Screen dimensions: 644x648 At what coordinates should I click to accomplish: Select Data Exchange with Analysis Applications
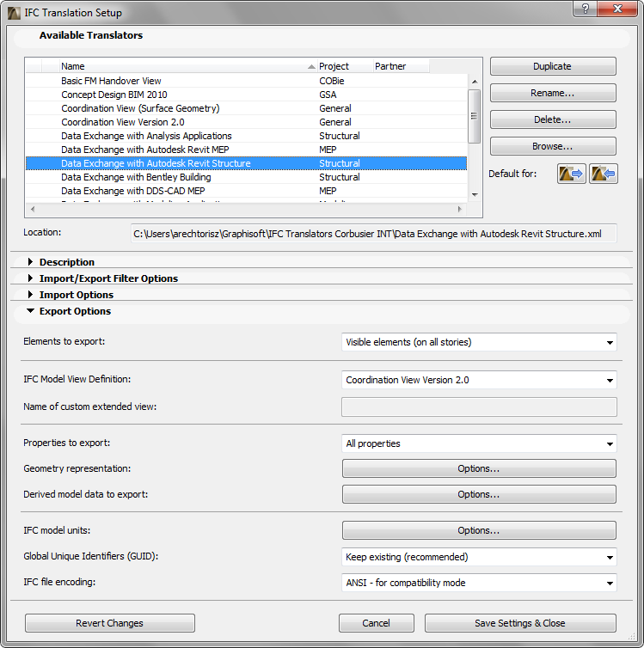click(247, 136)
